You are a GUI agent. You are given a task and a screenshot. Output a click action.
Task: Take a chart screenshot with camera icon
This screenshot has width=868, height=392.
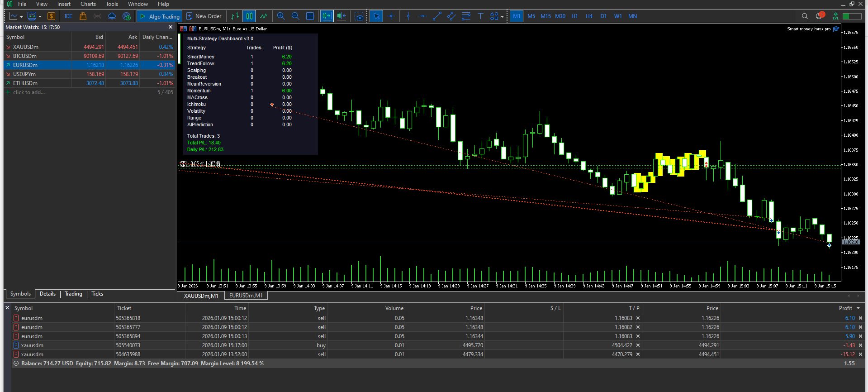pos(359,16)
